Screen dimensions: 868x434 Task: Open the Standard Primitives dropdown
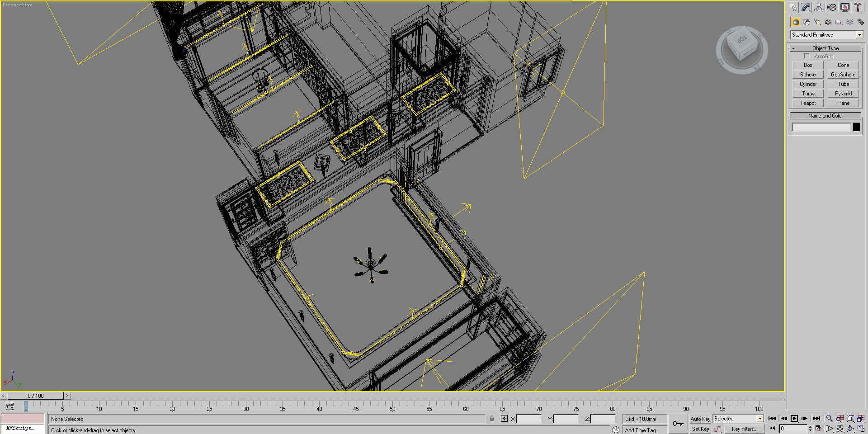coord(827,35)
